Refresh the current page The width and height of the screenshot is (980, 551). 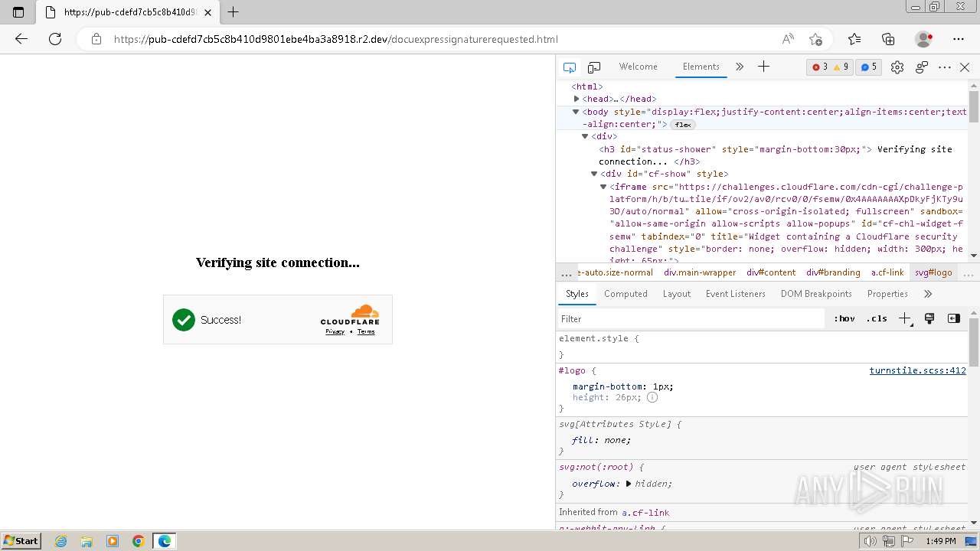pyautogui.click(x=55, y=39)
